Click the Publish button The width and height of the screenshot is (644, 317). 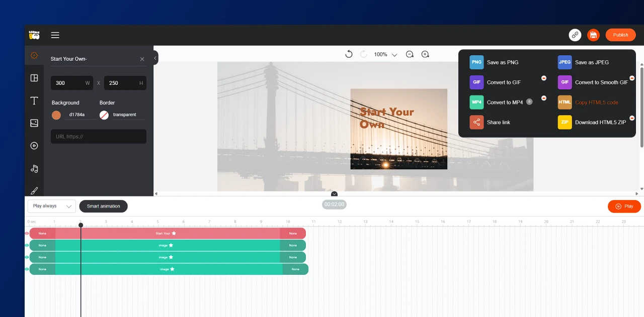tap(620, 35)
